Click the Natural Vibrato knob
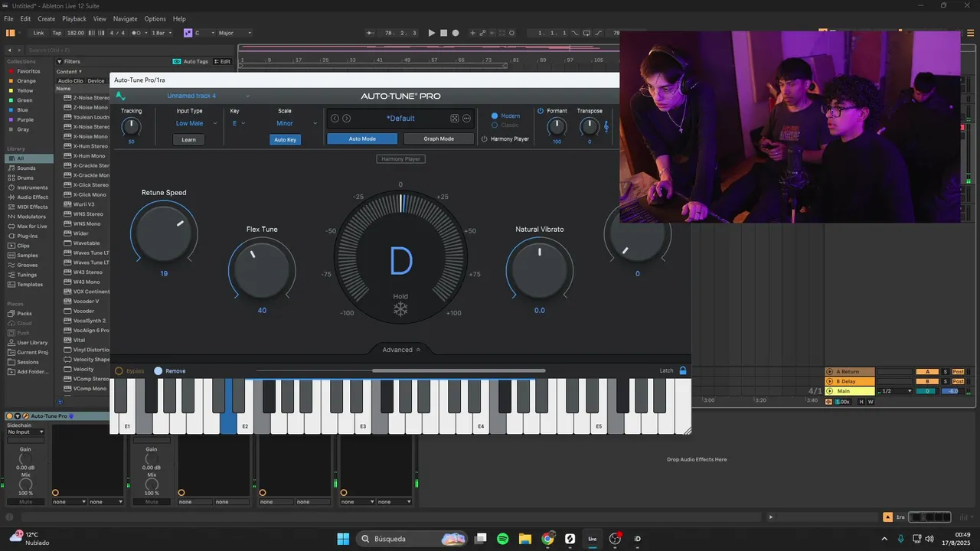This screenshot has height=551, width=980. coord(539,269)
